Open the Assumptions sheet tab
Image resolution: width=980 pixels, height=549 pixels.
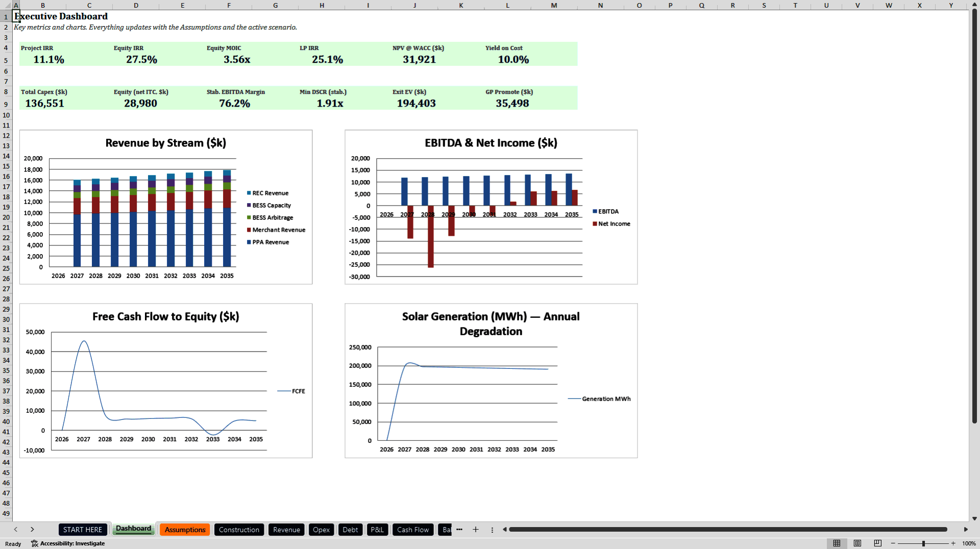coord(185,530)
